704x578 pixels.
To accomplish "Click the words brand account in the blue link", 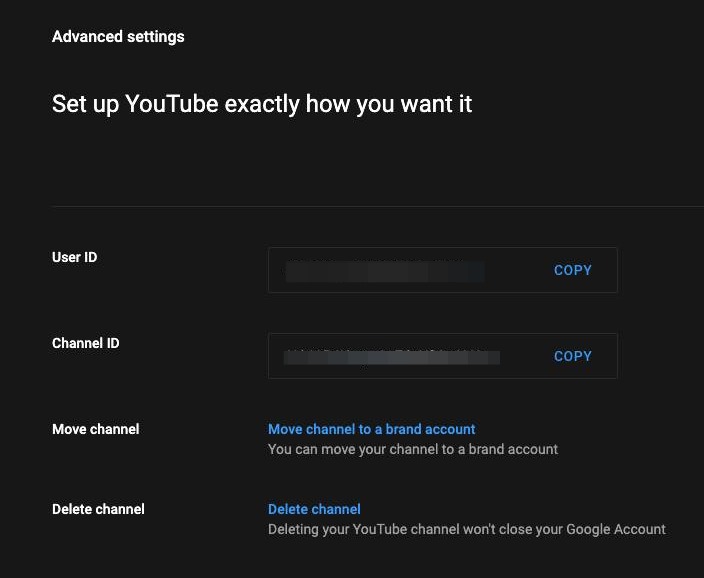I will 431,429.
